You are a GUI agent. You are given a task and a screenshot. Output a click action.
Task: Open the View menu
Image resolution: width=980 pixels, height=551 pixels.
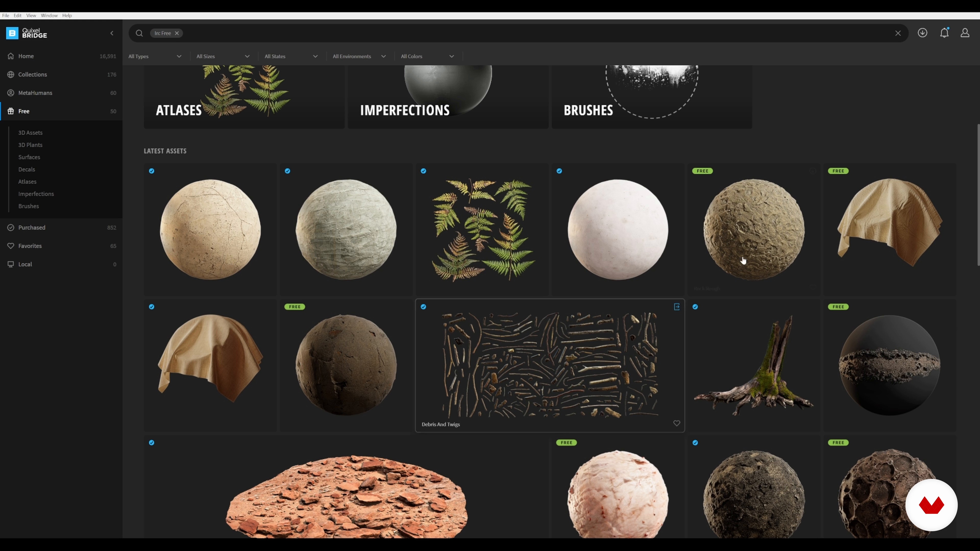31,16
